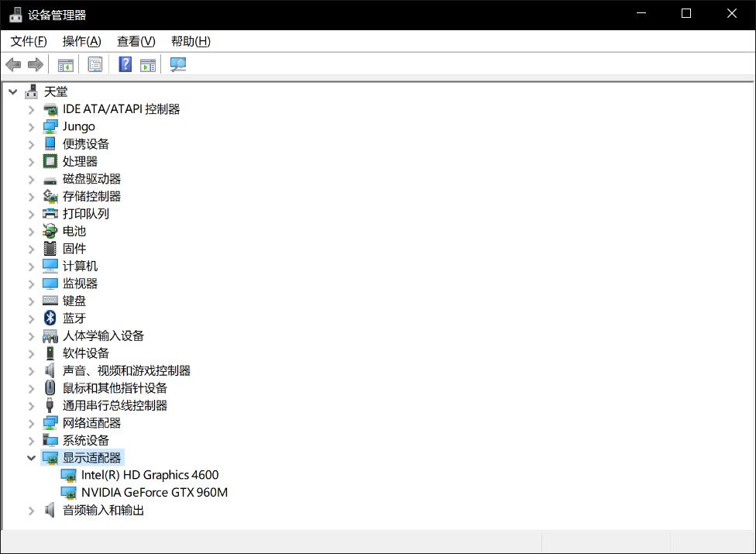Select the 打印队列 category label
Viewport: 756px width, 554px height.
click(86, 214)
